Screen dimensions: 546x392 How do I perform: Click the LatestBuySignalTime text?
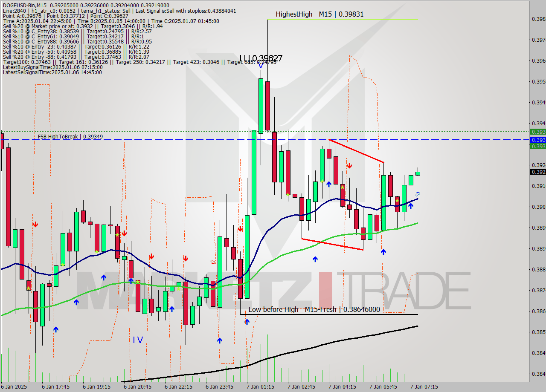(53, 67)
